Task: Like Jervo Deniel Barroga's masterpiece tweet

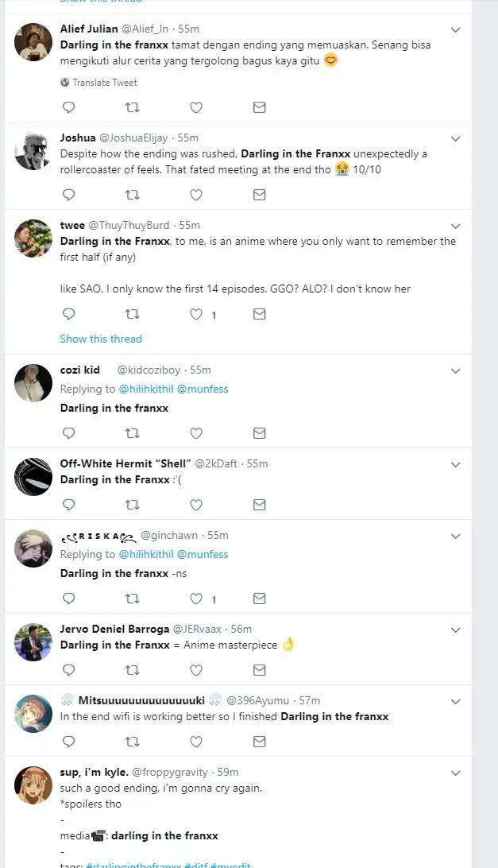Action: (x=196, y=670)
